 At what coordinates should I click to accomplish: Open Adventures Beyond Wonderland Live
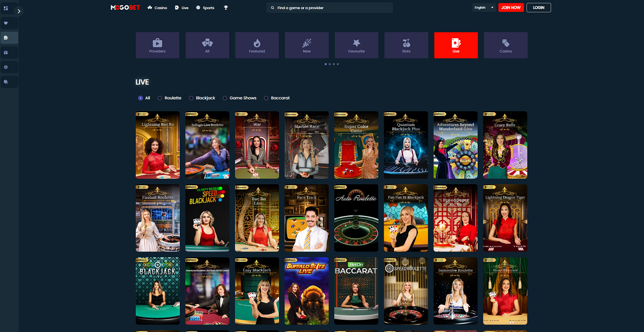pos(456,145)
